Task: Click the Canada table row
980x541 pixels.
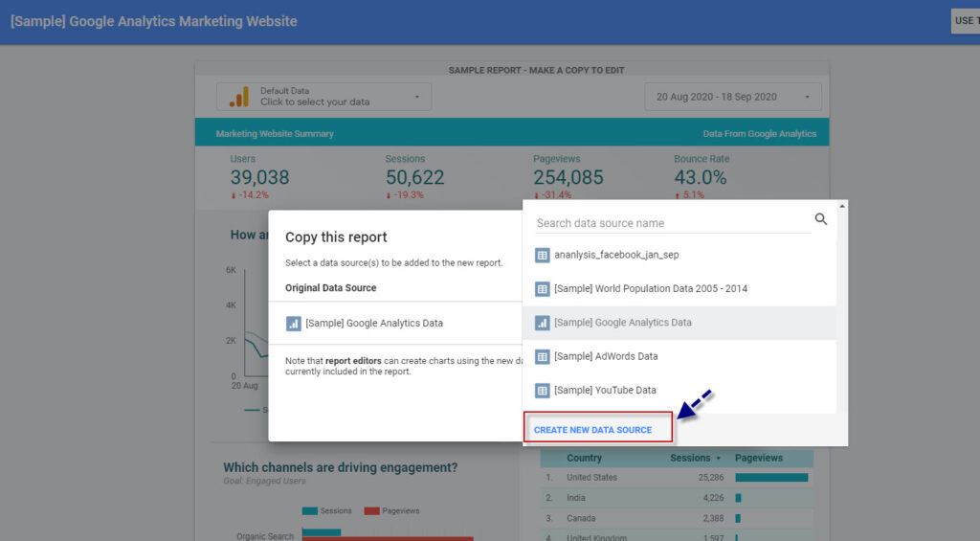Action: (677, 518)
